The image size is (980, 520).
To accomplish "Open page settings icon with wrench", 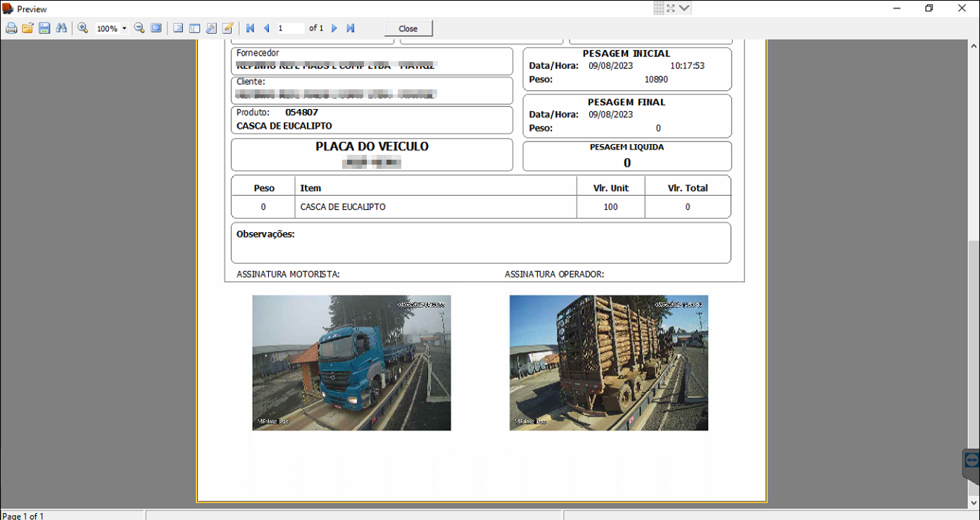I will [211, 29].
